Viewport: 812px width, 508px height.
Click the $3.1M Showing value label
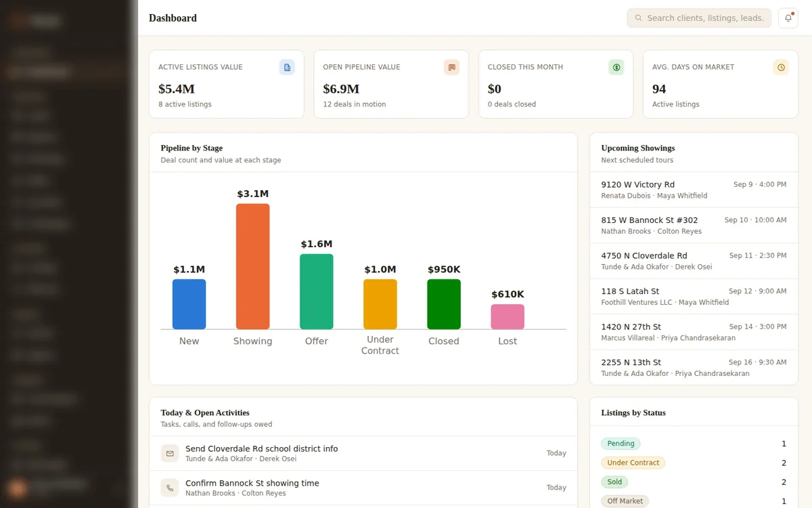[x=253, y=194]
